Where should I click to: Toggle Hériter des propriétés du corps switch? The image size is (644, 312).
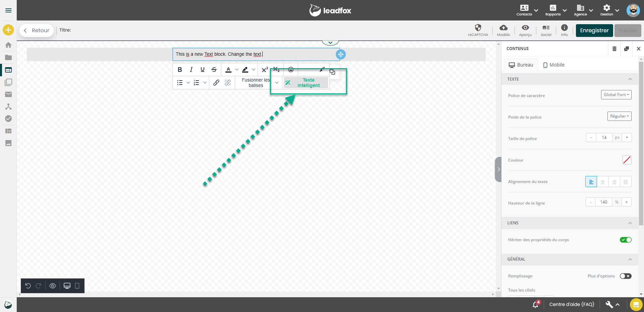coord(626,240)
